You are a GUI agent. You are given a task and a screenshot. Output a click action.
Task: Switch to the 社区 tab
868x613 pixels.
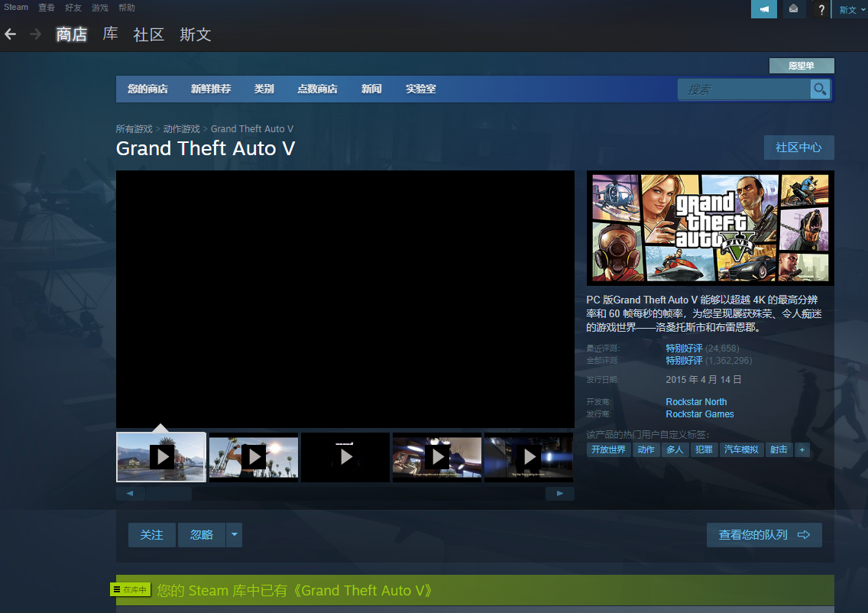click(149, 34)
